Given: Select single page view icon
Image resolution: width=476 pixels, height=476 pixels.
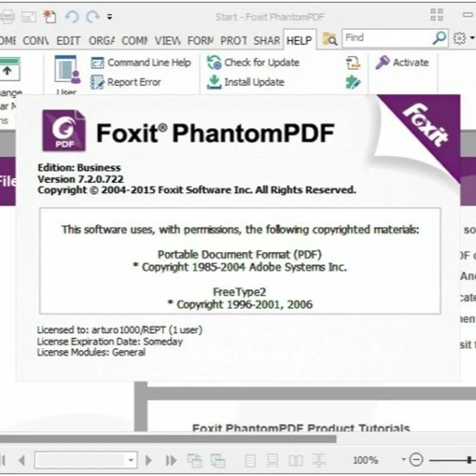Looking at the screenshot, I should [250, 461].
